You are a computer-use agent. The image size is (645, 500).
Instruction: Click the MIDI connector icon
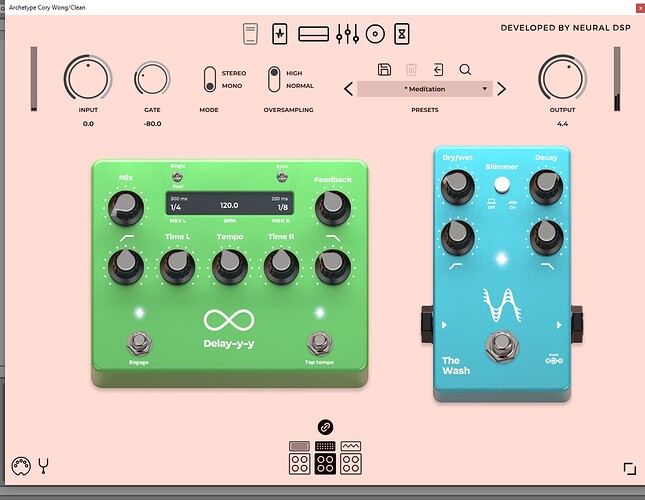click(17, 465)
